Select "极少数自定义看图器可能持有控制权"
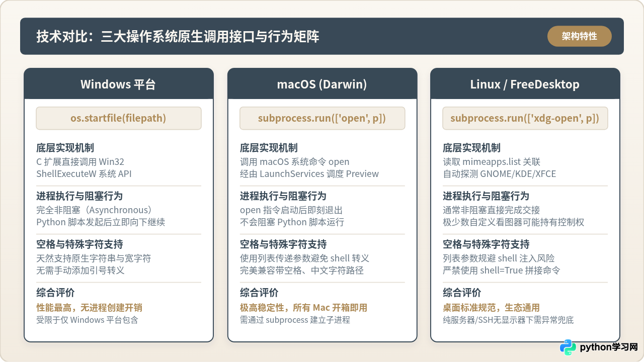The height and width of the screenshot is (362, 644). point(514,222)
